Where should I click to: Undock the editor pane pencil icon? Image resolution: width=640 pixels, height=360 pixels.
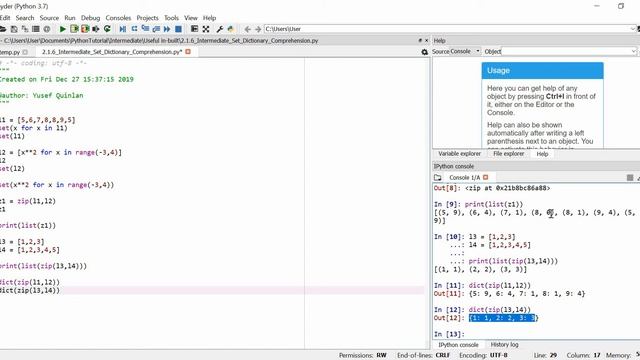pos(420,40)
